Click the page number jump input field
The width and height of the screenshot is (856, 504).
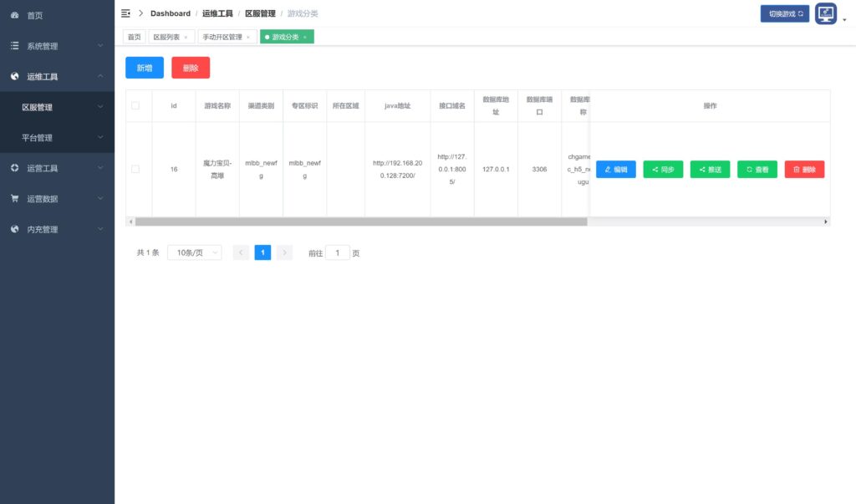pos(337,252)
